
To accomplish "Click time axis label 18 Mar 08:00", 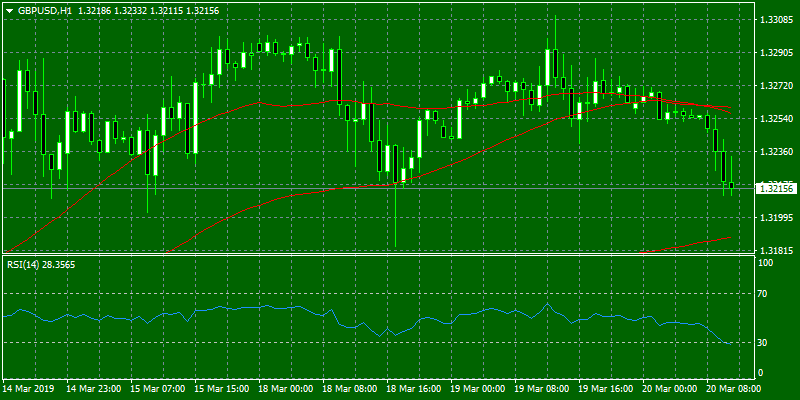I will coord(350,388).
